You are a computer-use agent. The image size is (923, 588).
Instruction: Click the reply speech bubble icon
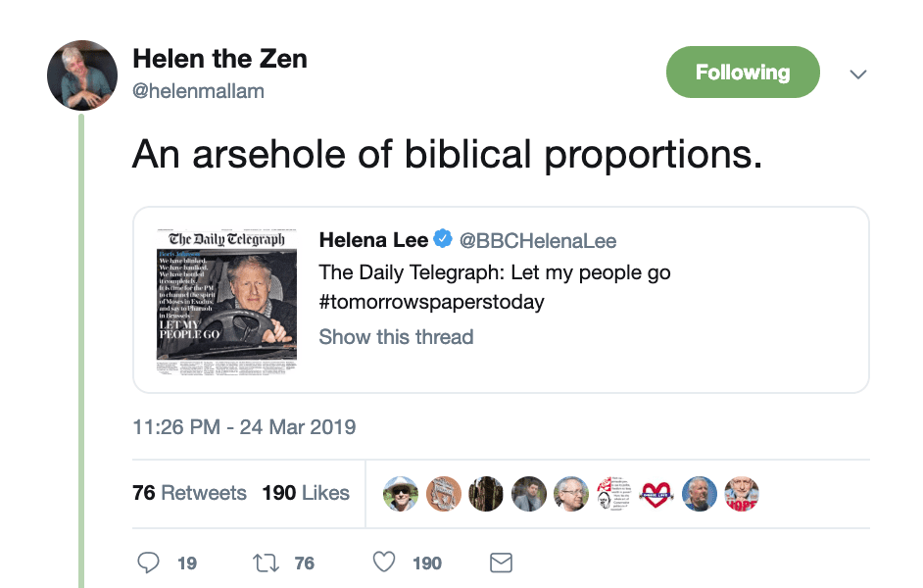pyautogui.click(x=148, y=563)
